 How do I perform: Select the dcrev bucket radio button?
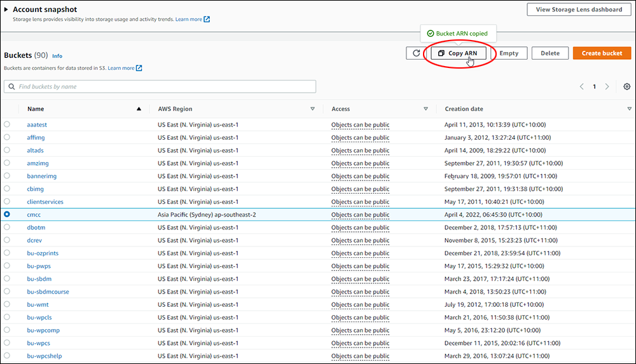7,240
